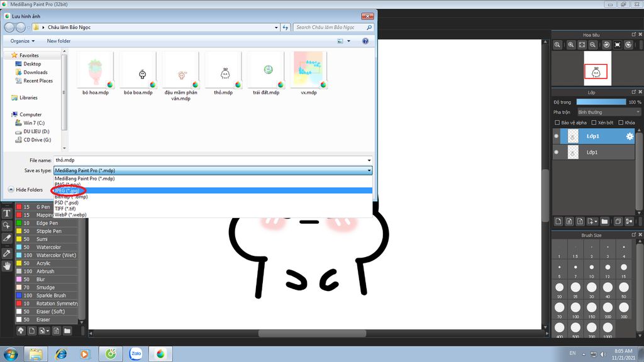The height and width of the screenshot is (362, 644).
Task: Go to Downloads in Favorites
Action: click(35, 72)
